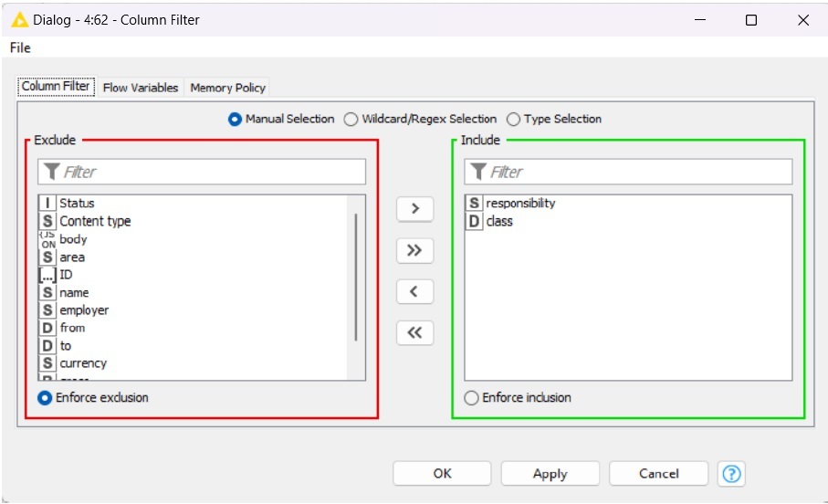Select the integer Status column

pos(77,204)
